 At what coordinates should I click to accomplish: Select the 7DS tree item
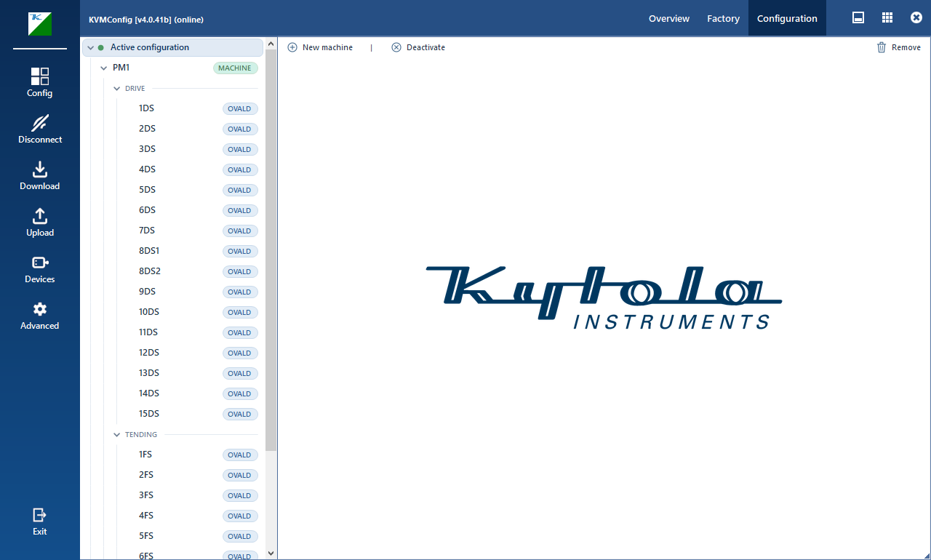point(147,231)
